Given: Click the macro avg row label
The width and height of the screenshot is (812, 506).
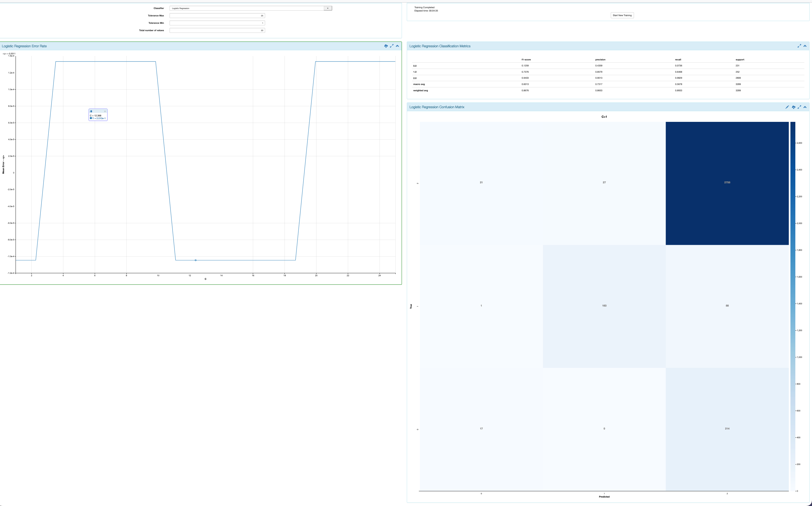Looking at the screenshot, I should coord(419,84).
